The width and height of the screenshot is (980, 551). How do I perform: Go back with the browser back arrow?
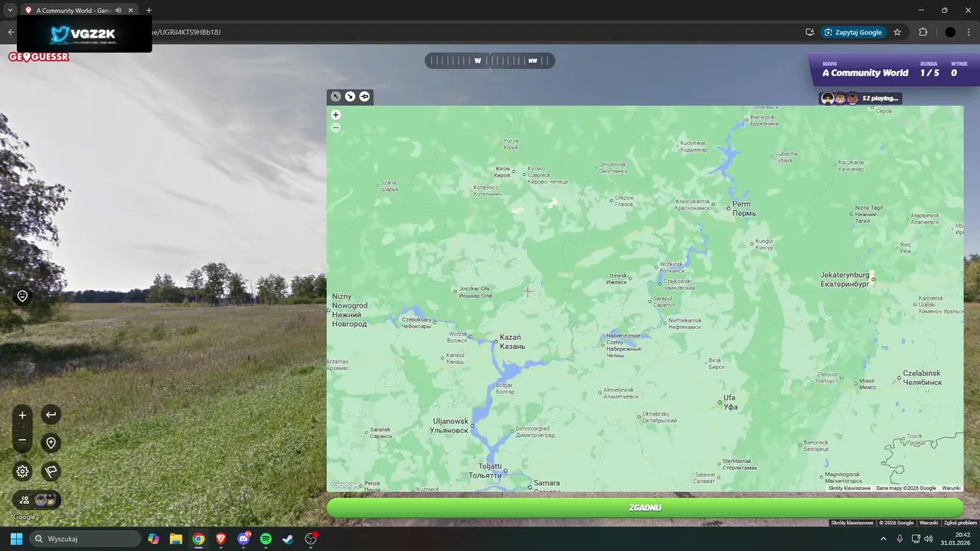(x=11, y=32)
